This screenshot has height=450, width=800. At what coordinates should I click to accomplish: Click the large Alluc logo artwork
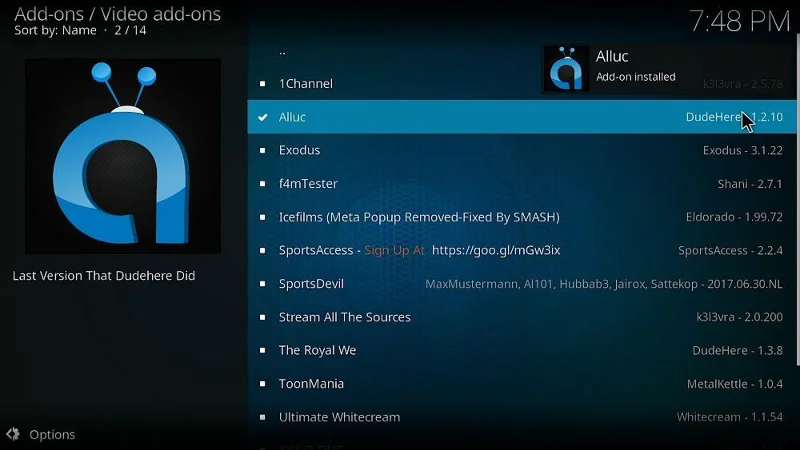pos(123,156)
